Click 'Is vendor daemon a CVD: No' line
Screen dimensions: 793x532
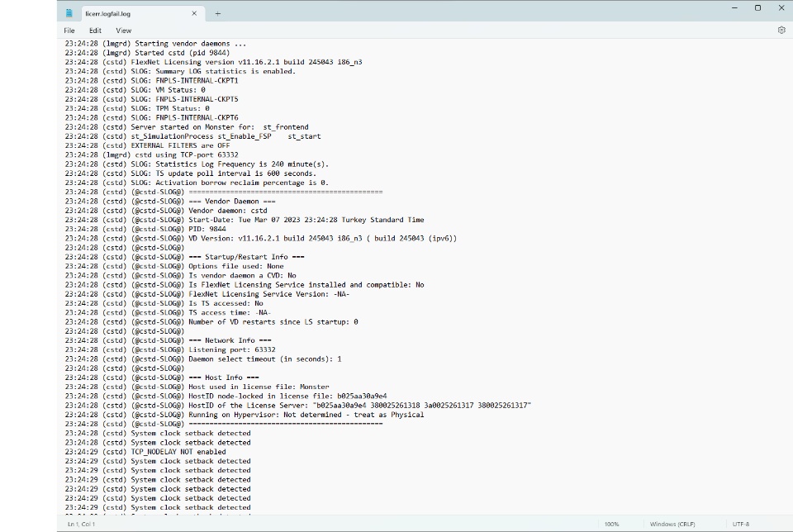point(181,276)
